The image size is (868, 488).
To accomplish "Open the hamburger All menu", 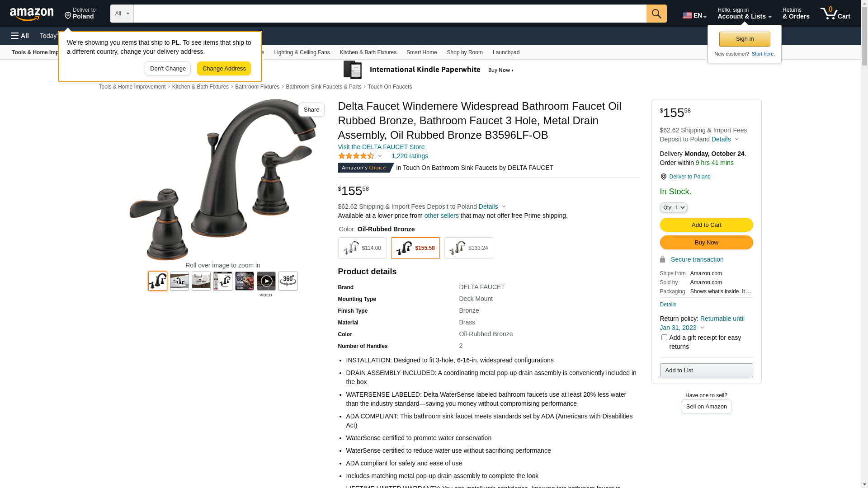I will click(20, 36).
